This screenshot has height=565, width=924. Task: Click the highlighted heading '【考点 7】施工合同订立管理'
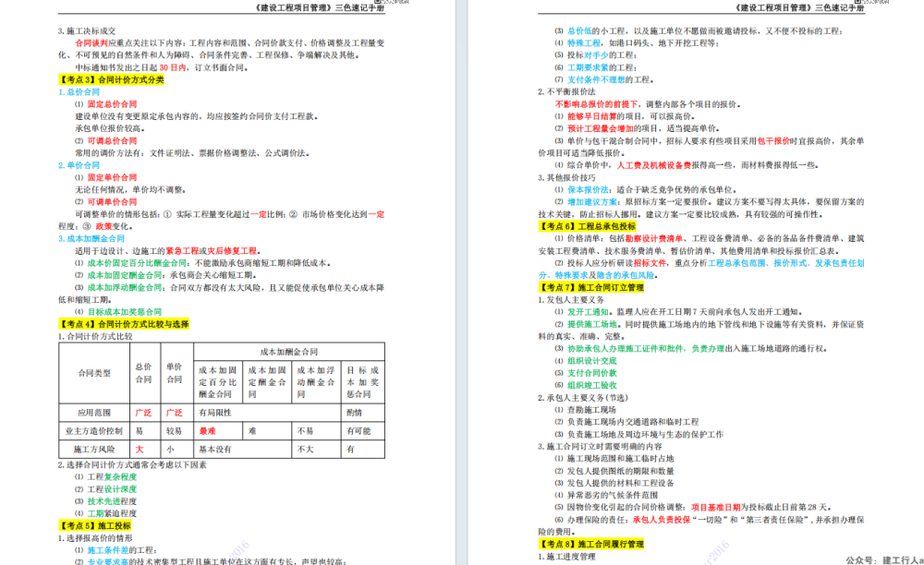(x=591, y=288)
